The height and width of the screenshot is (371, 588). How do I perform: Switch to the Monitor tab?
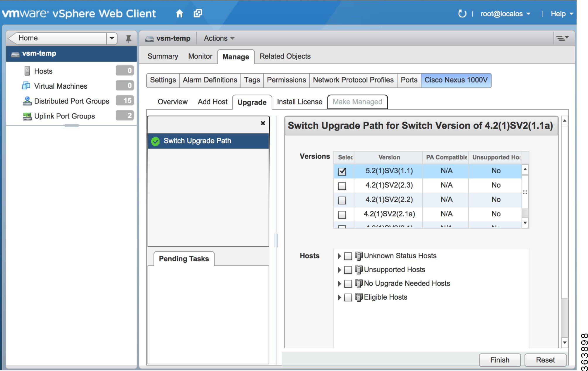pos(200,56)
